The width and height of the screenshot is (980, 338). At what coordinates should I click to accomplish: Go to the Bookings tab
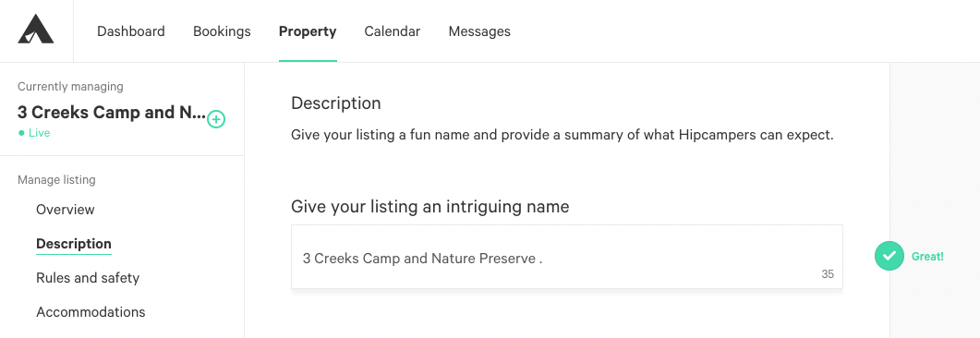click(x=222, y=31)
